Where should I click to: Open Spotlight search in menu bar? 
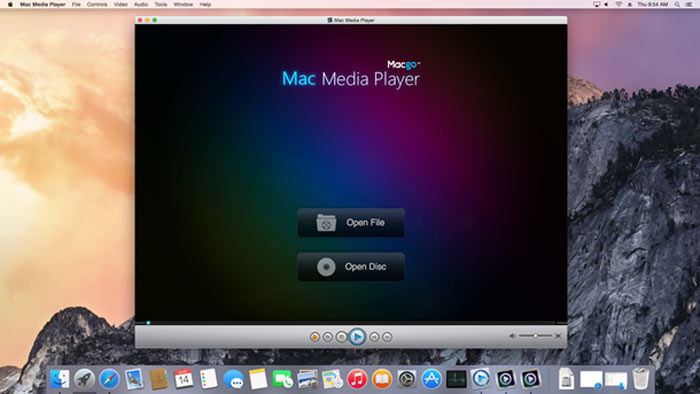[677, 4]
